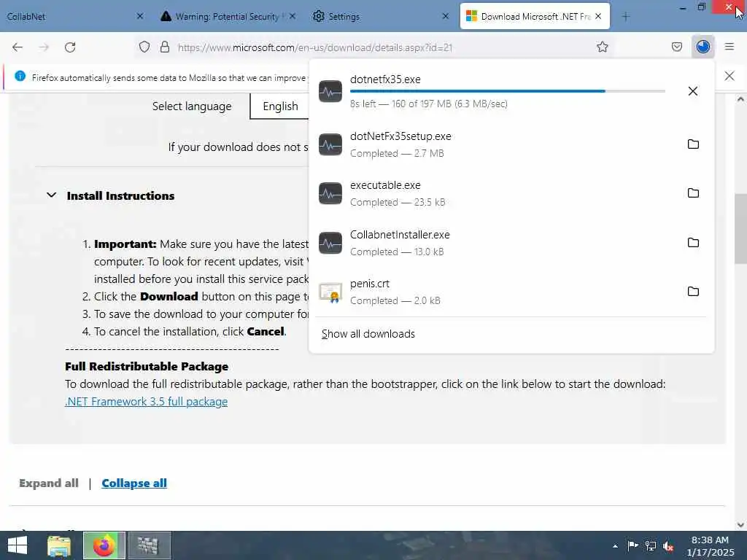747x560 pixels.
Task: Click the '8s left — 160 of 197 MB' status text
Action: point(429,104)
